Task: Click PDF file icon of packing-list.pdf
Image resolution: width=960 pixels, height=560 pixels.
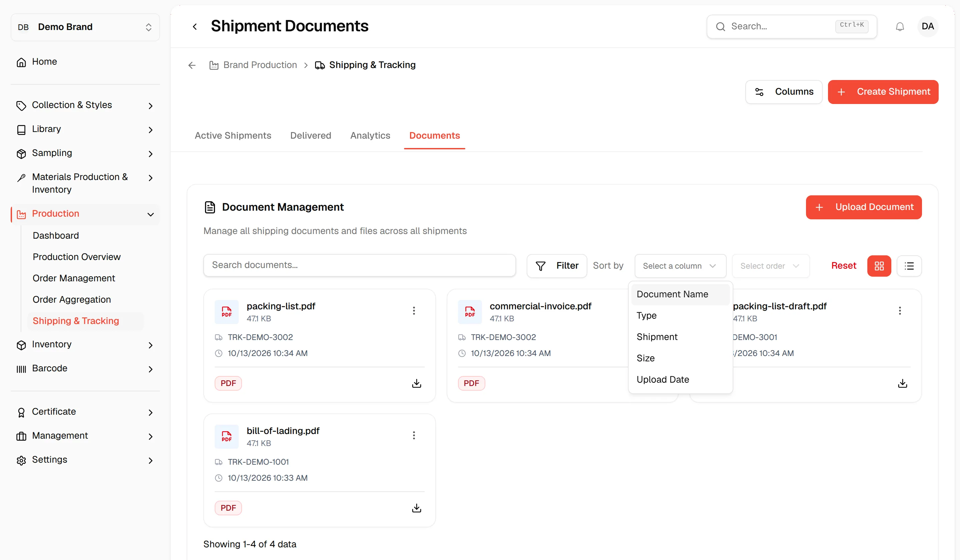Action: pyautogui.click(x=227, y=312)
